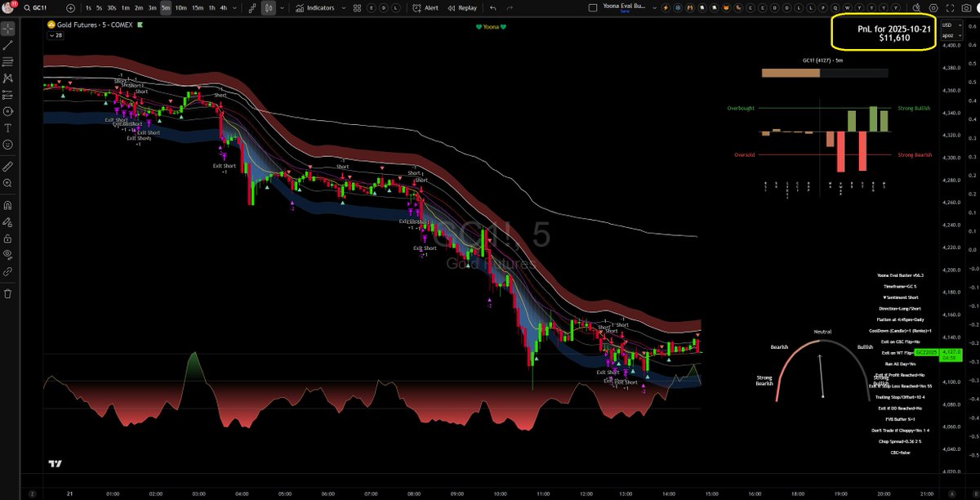Switch to the 10m interval
Screen dimensions: 980x500
coord(181,7)
